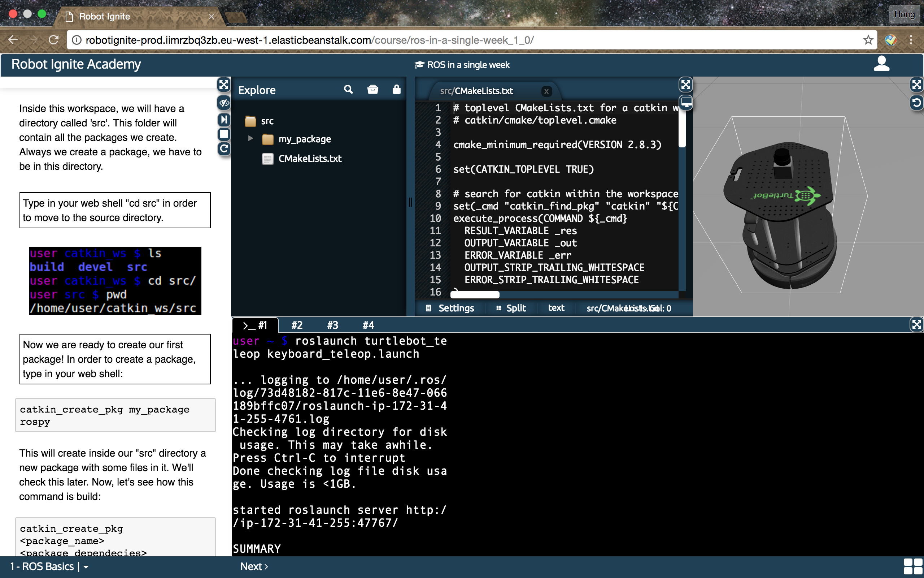
Task: Open a new browser tab
Action: pyautogui.click(x=236, y=17)
